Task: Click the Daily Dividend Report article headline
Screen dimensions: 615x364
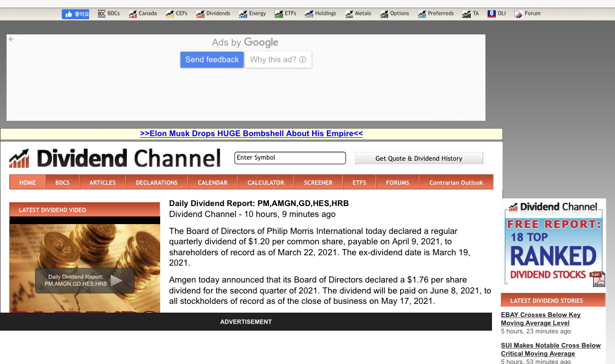Action: pyautogui.click(x=259, y=203)
